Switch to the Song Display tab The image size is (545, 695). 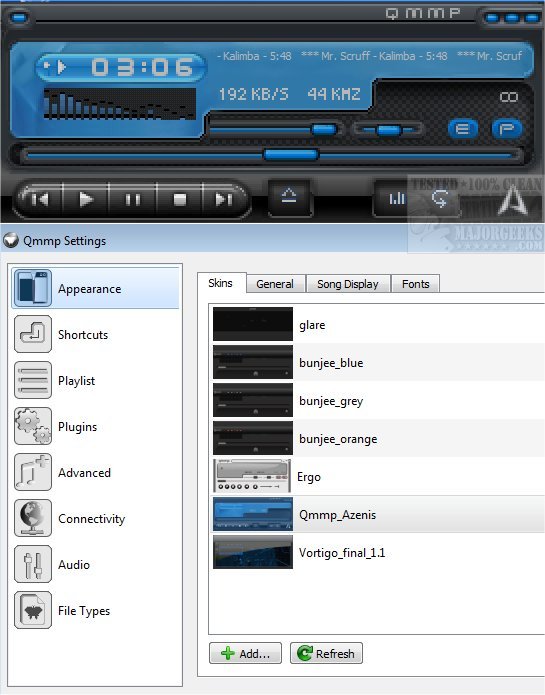tap(348, 284)
